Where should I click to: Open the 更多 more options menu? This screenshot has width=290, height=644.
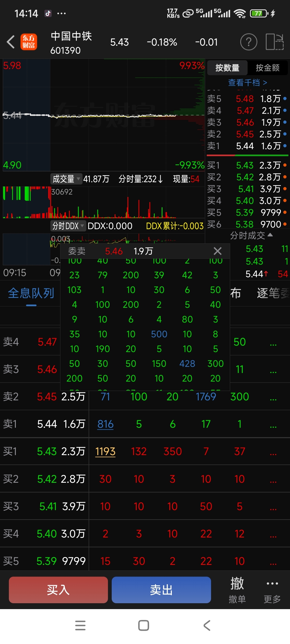coord(272,590)
